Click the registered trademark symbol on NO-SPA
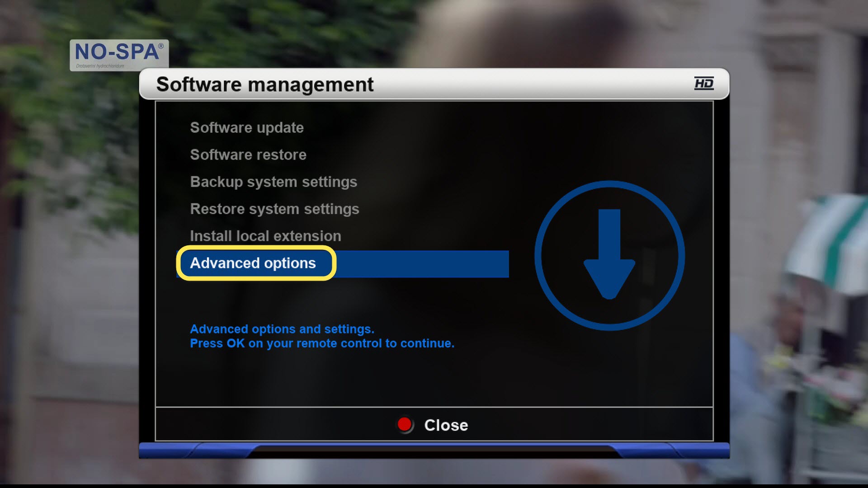868x488 pixels. click(x=161, y=46)
